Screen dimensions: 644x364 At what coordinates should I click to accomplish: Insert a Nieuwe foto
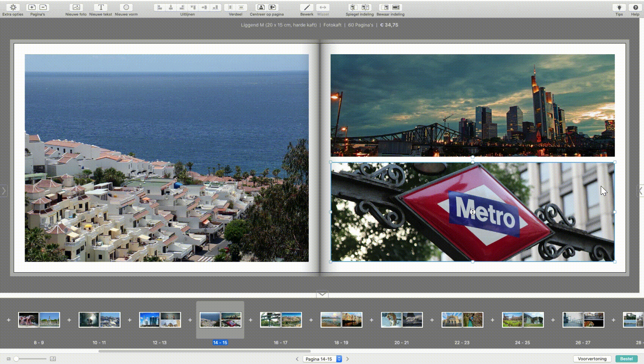pyautogui.click(x=76, y=7)
